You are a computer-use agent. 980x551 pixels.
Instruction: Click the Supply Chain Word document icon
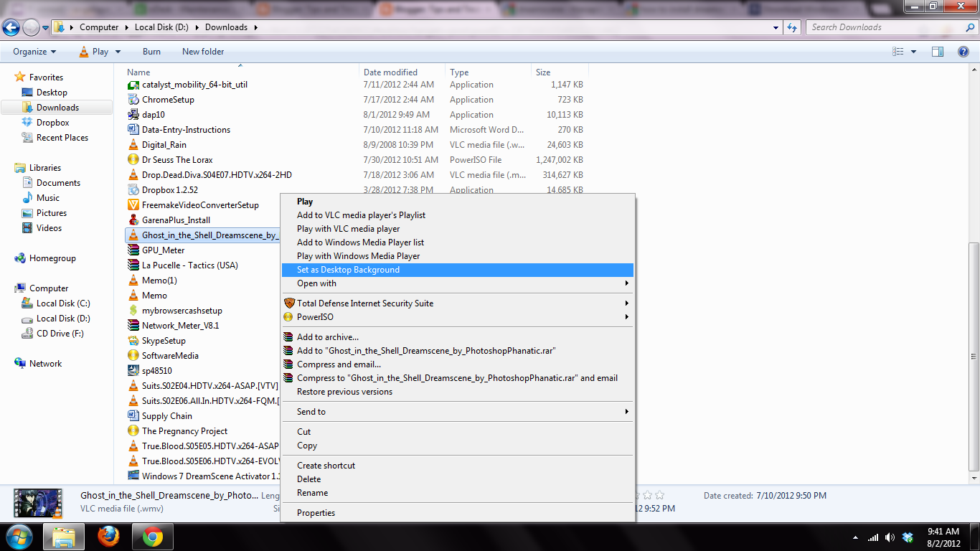pyautogui.click(x=133, y=416)
